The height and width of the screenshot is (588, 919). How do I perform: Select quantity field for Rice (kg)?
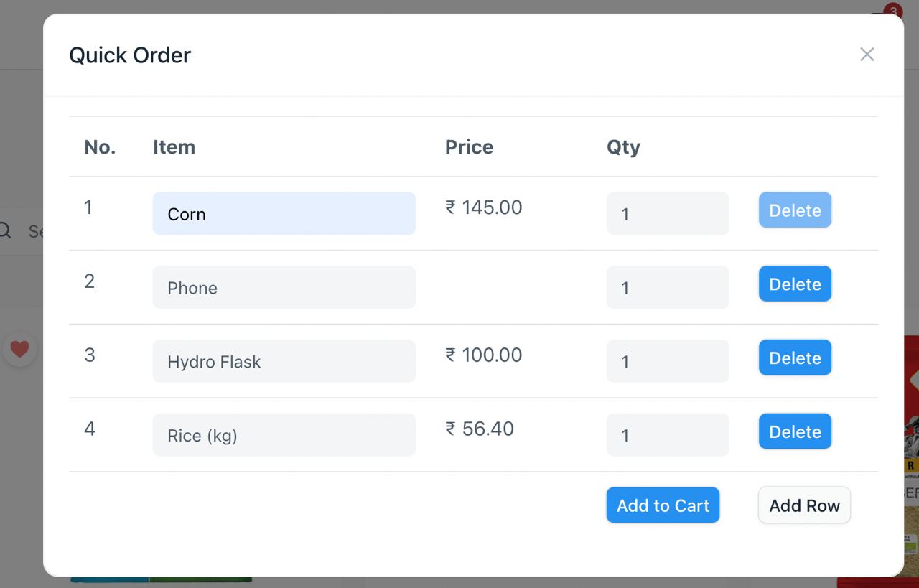pos(668,435)
